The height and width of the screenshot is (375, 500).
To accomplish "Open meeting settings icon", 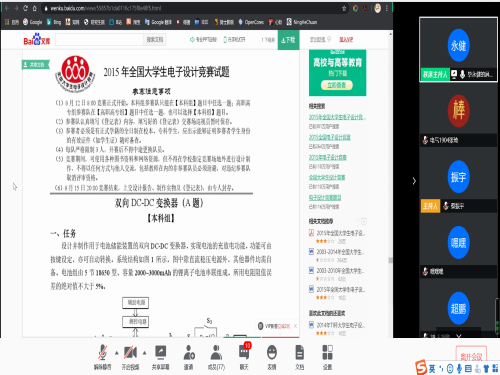I will click(327, 357).
